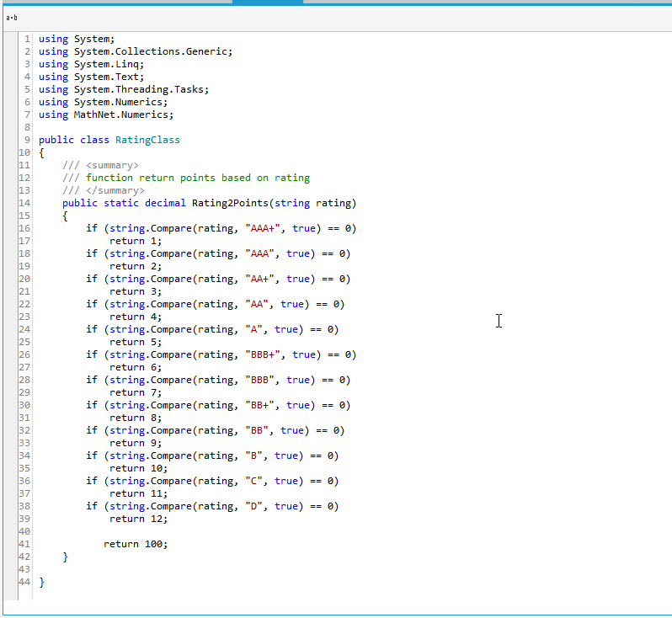The image size is (672, 618).
Task: Click line number 14 in the gutter
Action: click(x=24, y=203)
